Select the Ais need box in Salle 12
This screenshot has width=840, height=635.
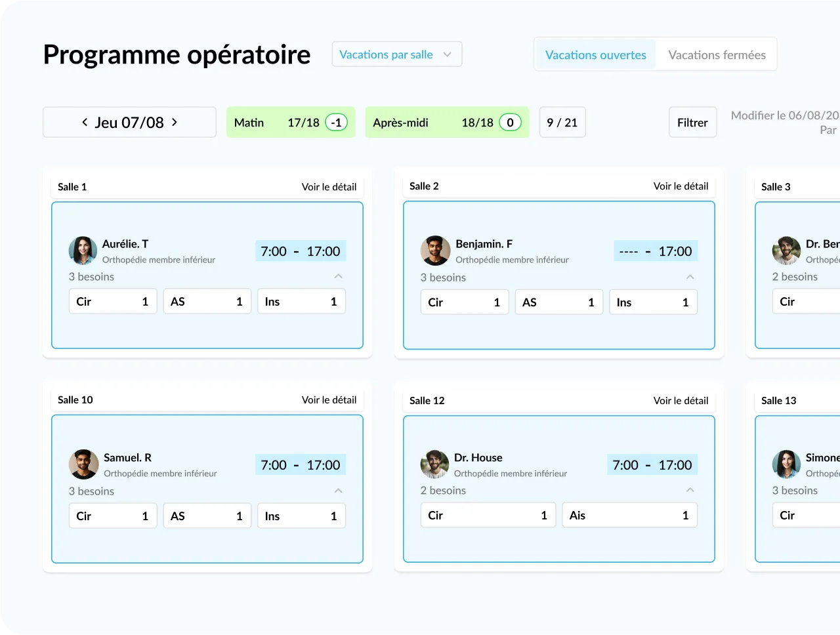(x=630, y=516)
